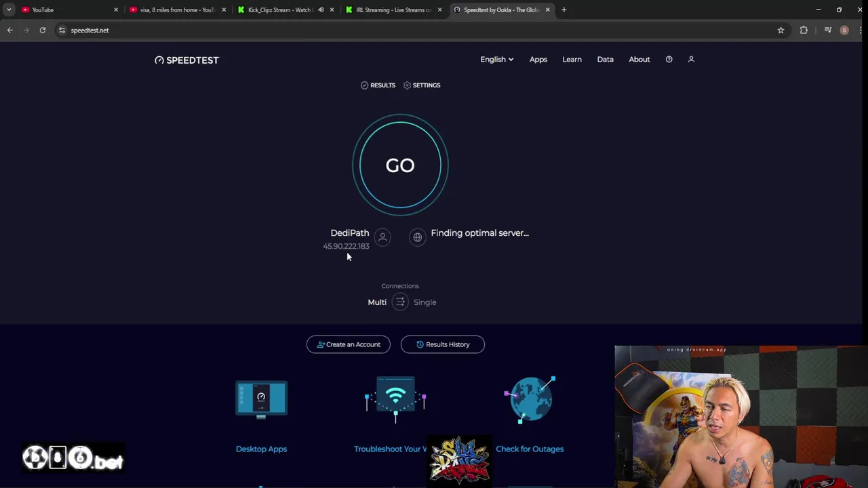Click the server globe icon
Viewport: 868px width, 488px height.
point(418,237)
